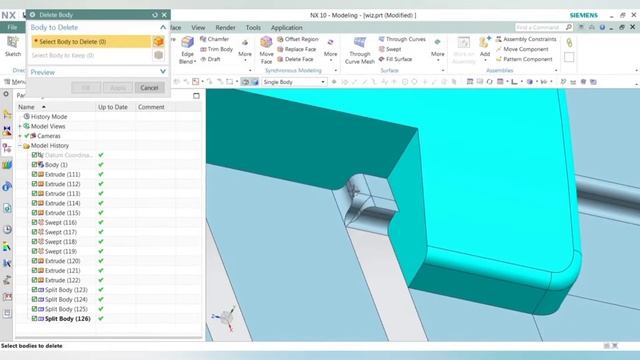Open the History clock sidebar tab
This screenshot has height=360, width=640.
pos(7,229)
